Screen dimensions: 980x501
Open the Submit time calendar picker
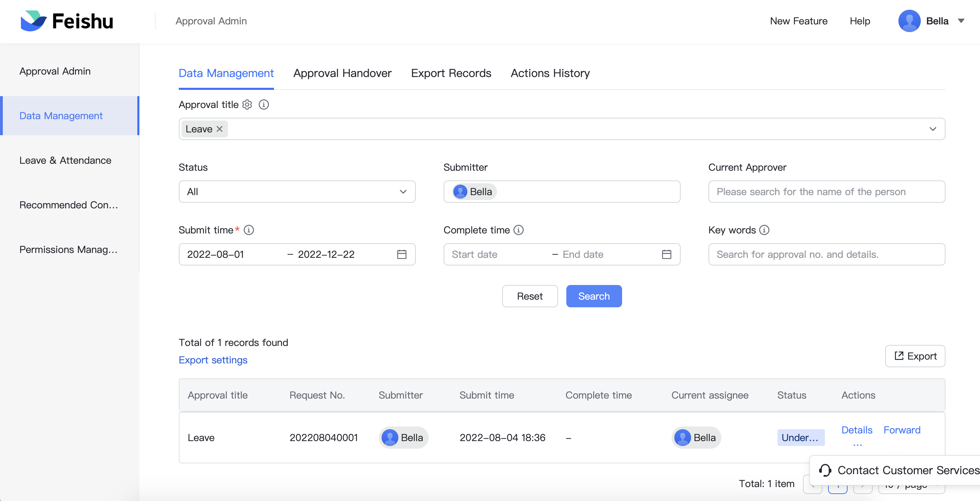(402, 254)
